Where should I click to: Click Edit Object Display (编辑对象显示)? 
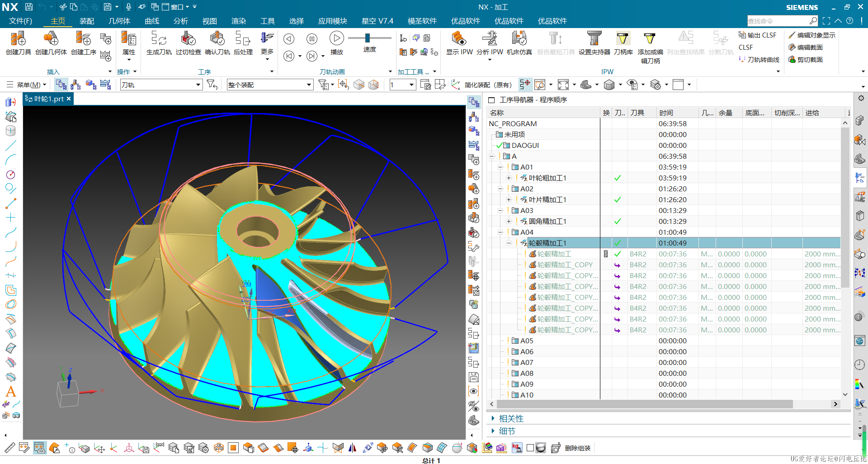pos(812,35)
